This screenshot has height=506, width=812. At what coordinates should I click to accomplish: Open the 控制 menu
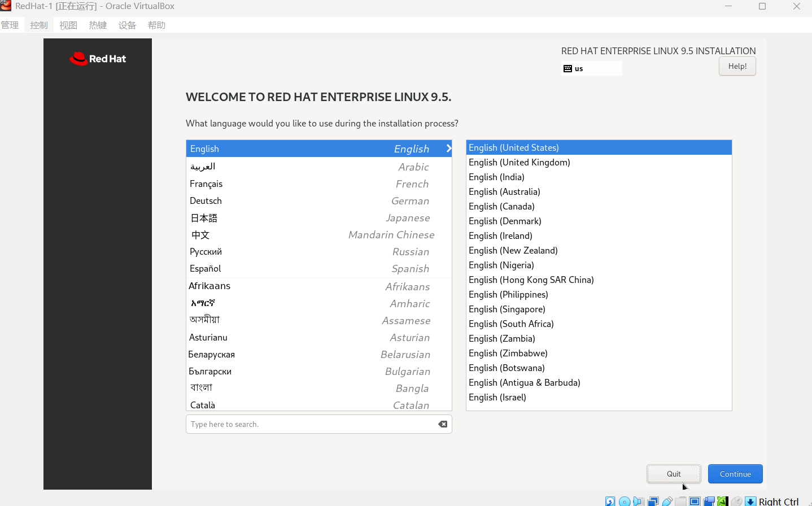(39, 25)
